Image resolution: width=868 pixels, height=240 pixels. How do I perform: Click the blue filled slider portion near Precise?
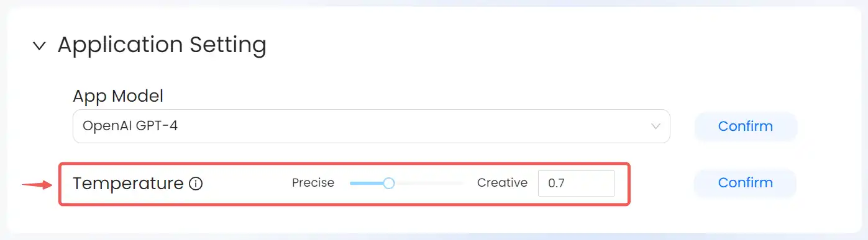(367, 183)
